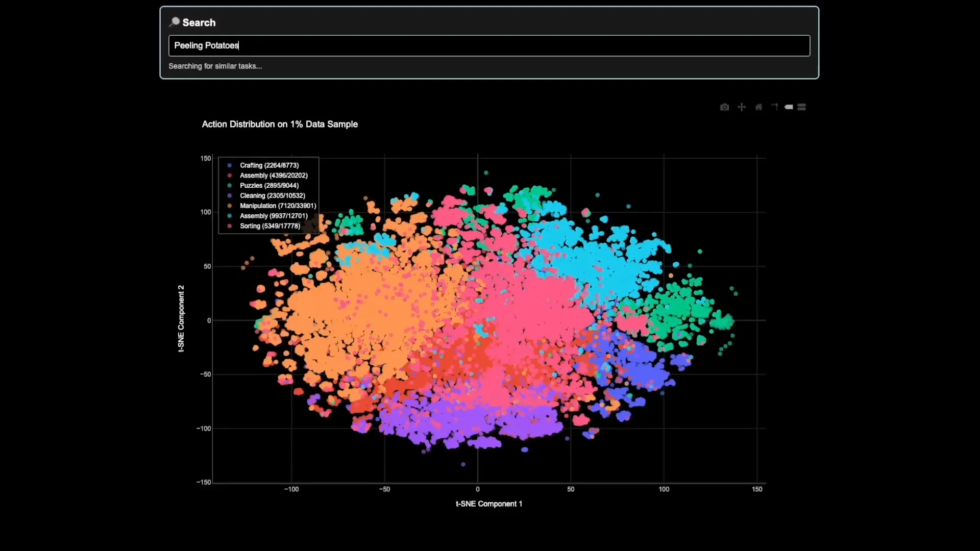Enable compare data on hover mode

(802, 107)
